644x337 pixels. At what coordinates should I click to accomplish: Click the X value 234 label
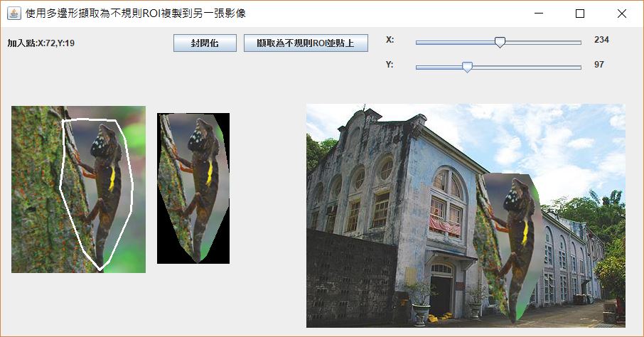tap(601, 39)
